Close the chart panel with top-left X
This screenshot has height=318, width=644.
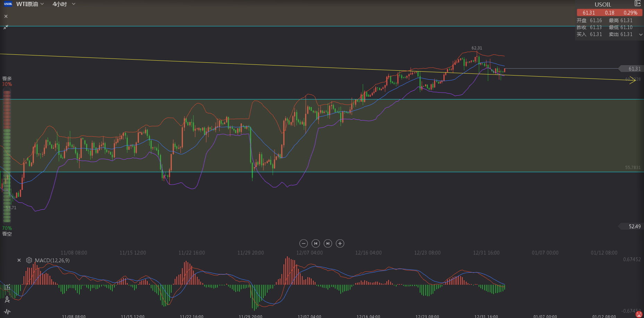(6, 16)
